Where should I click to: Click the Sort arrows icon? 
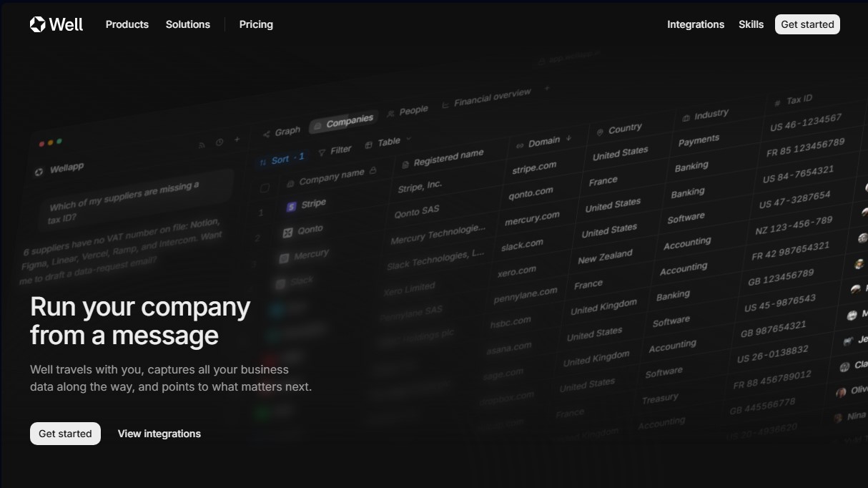click(x=263, y=162)
